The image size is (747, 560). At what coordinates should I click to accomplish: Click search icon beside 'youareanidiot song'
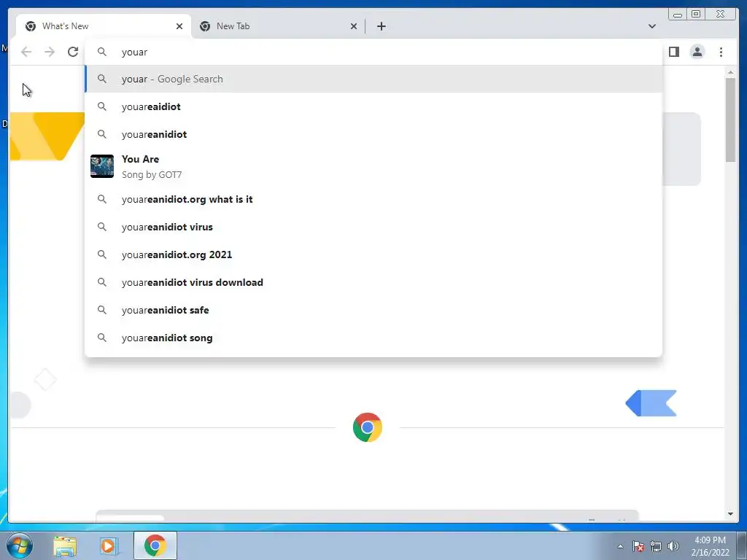tap(102, 338)
